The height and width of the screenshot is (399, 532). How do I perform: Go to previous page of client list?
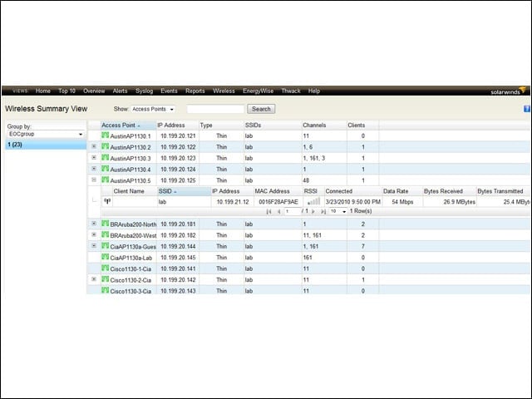pos(279,211)
